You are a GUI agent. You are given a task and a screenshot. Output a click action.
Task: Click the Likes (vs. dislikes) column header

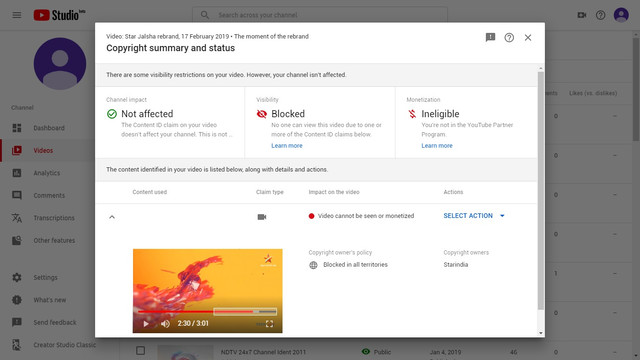coord(593,93)
